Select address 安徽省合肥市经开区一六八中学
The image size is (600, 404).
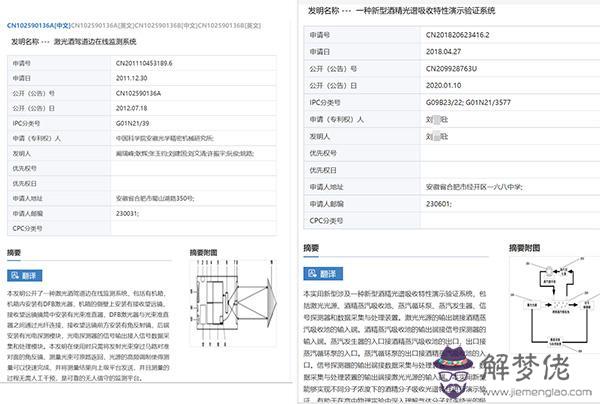click(x=474, y=187)
